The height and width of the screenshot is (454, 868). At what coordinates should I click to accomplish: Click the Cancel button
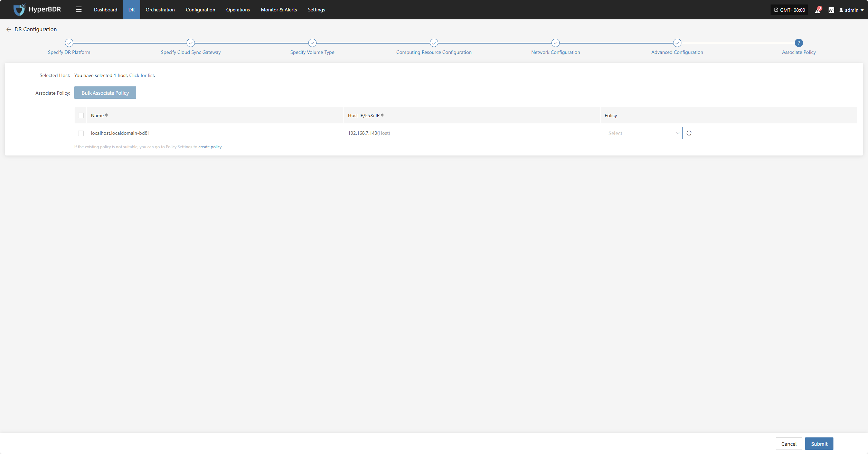(x=789, y=444)
